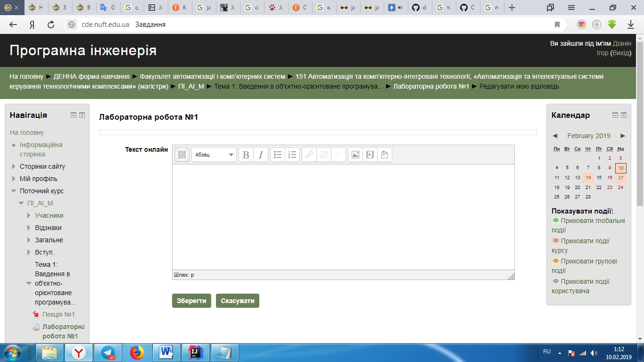Click the manage embedded files icon
Viewport: 644px width, 362px height.
(x=385, y=155)
